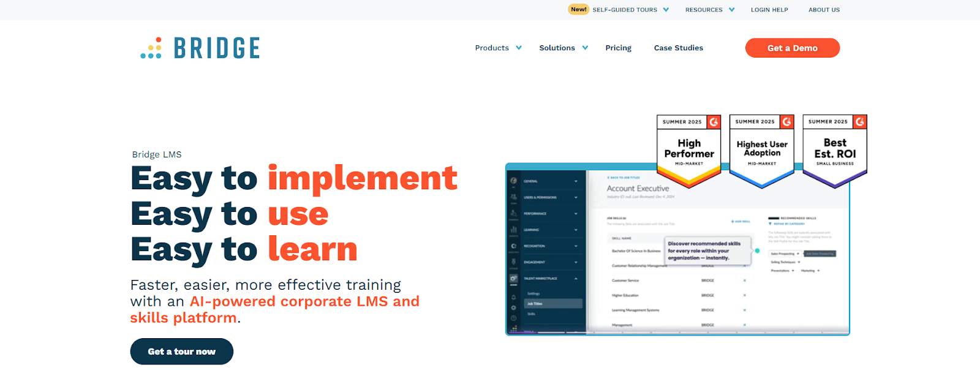Screen dimensions: 980x370
Task: Remove the Customer Service skill with its X
Action: click(x=744, y=281)
